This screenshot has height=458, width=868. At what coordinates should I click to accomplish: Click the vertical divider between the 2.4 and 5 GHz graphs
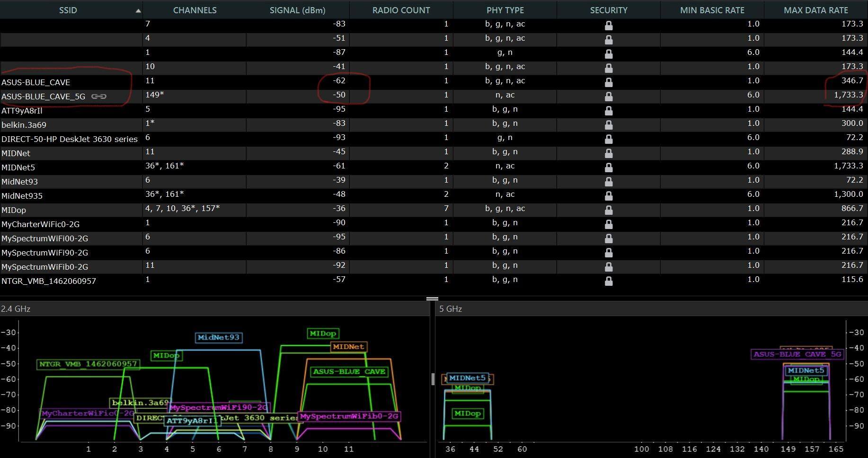pyautogui.click(x=433, y=379)
